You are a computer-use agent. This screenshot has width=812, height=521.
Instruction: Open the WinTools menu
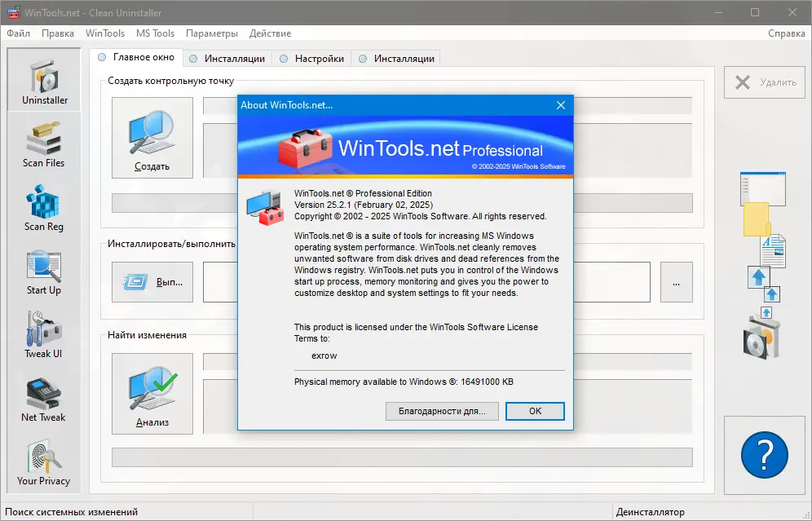click(105, 33)
